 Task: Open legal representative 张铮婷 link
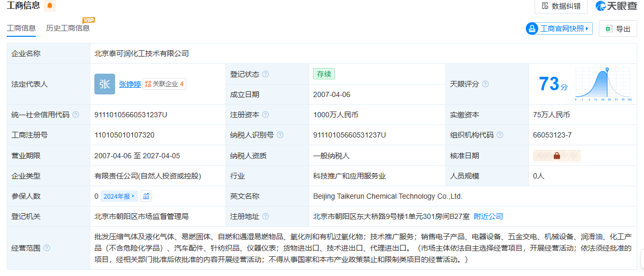coord(130,84)
